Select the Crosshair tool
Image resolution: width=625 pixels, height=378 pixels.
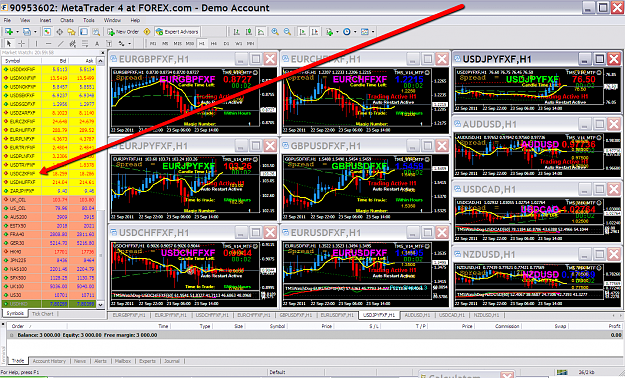[x=22, y=43]
